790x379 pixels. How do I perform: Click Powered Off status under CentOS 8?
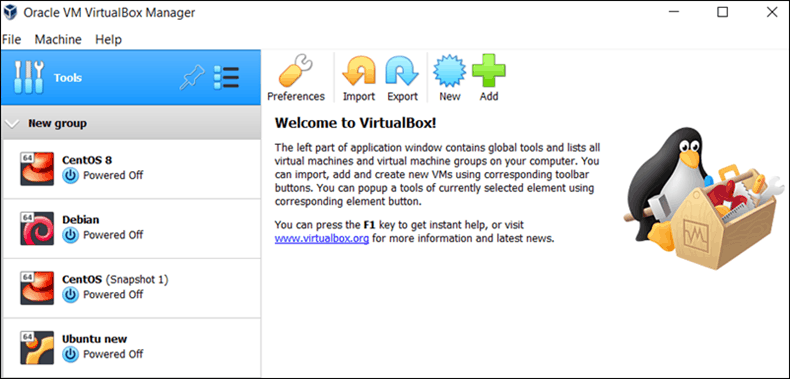[113, 175]
